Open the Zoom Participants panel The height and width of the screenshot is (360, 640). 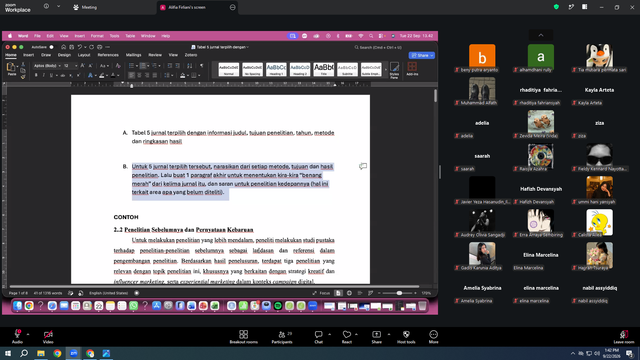pos(282,337)
